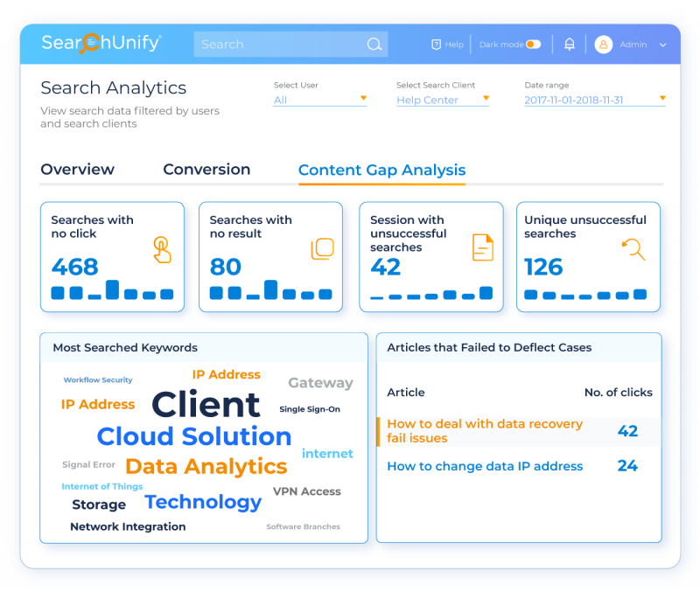Open Help from the header

point(448,45)
